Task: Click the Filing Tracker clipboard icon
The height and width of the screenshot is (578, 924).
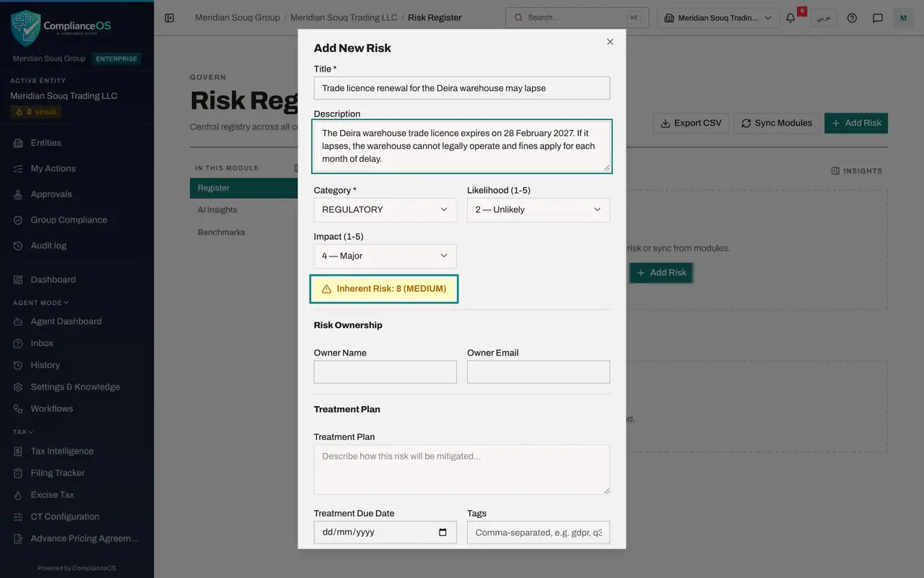Action: [18, 473]
